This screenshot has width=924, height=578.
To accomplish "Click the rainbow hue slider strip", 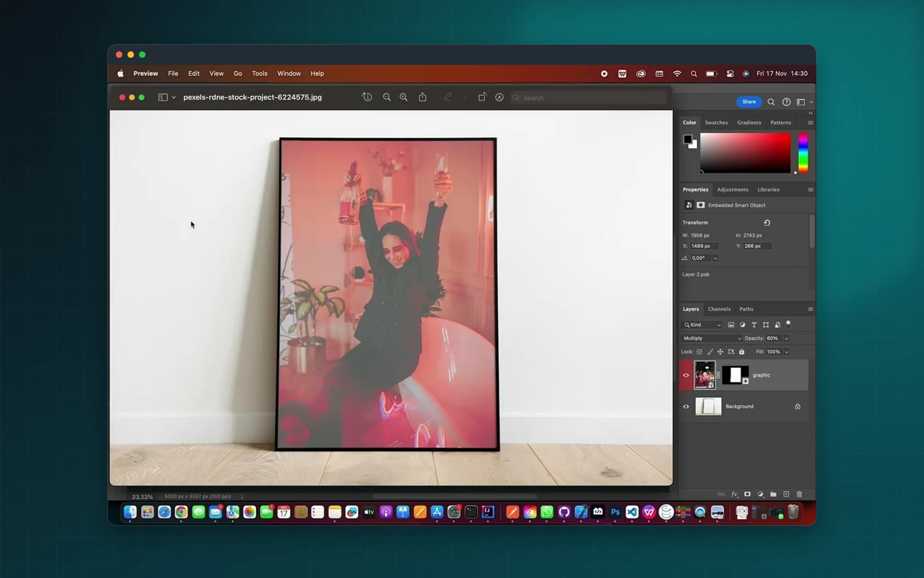I will 803,153.
